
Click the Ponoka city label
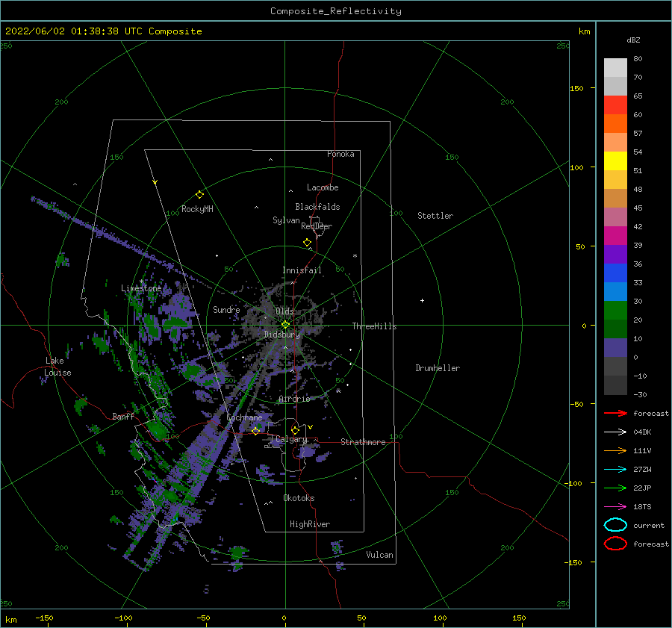point(340,154)
